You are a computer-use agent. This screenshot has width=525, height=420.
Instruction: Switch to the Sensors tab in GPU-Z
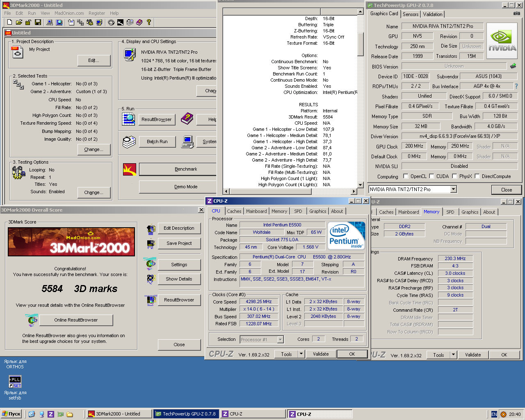(x=411, y=14)
